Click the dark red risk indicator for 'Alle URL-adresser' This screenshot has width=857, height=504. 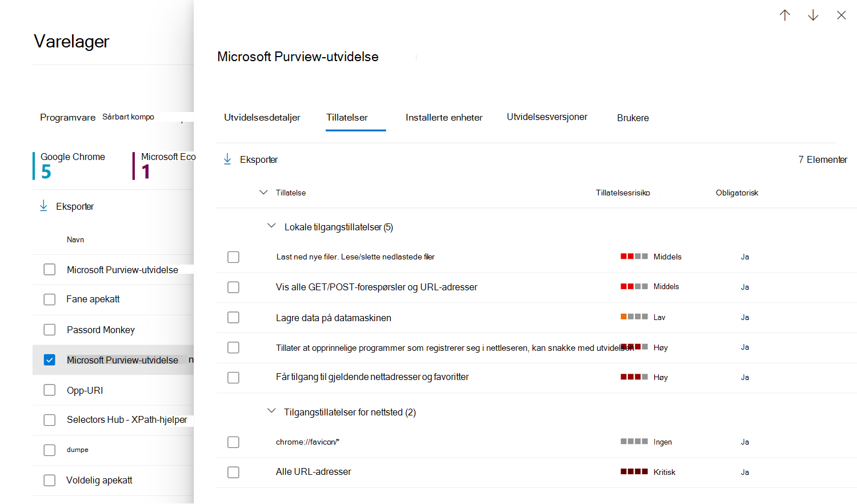tap(634, 472)
